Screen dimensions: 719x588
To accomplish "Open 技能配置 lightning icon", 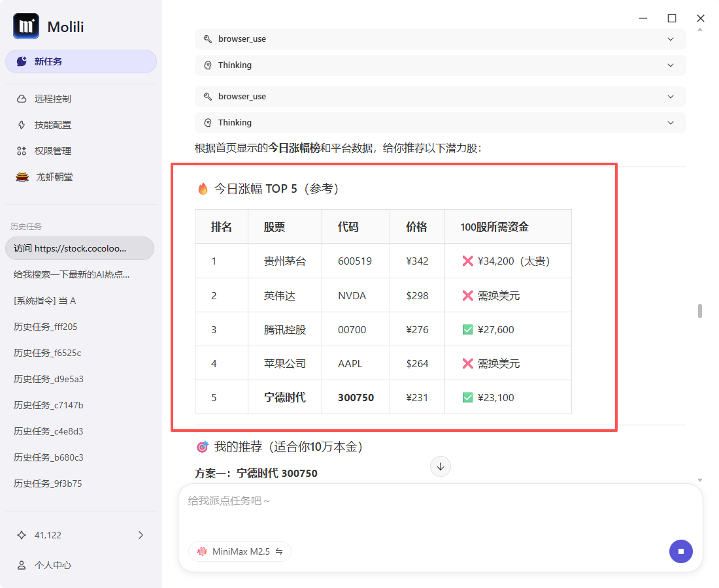I will point(22,125).
